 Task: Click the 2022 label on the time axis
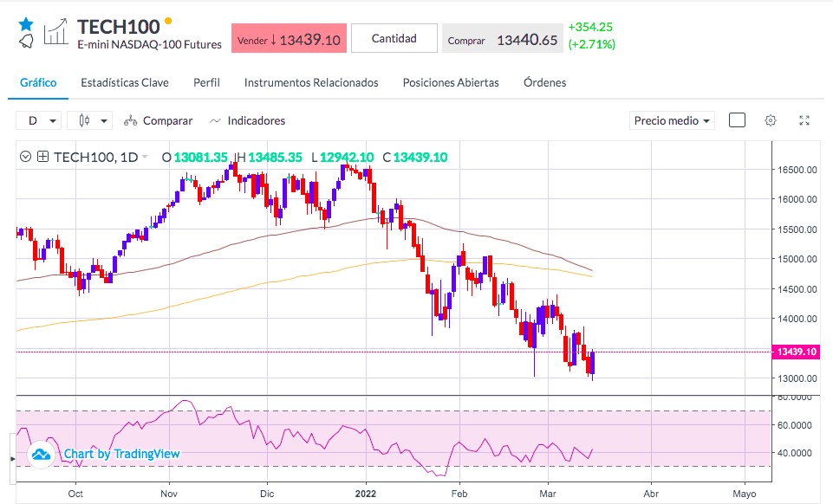tap(366, 494)
